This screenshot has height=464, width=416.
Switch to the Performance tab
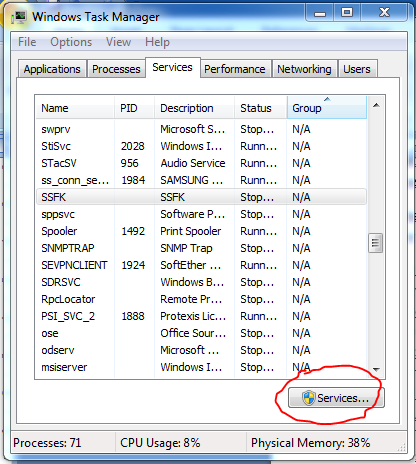[235, 69]
